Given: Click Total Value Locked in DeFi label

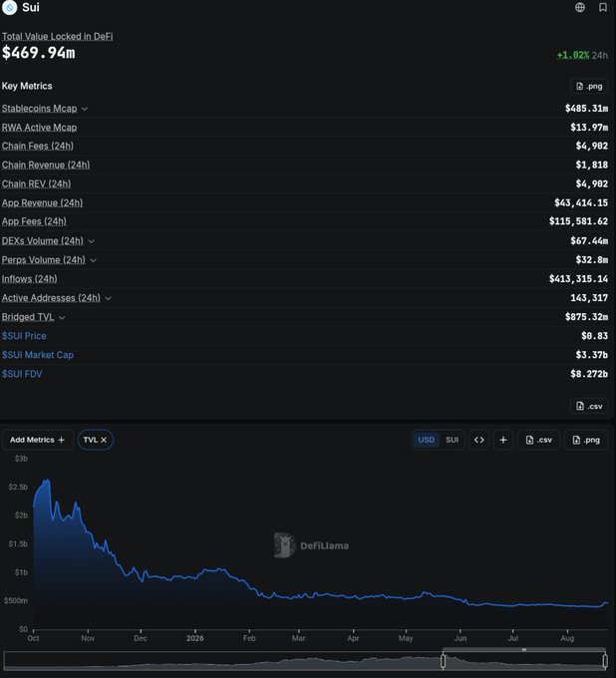Looking at the screenshot, I should click(57, 36).
